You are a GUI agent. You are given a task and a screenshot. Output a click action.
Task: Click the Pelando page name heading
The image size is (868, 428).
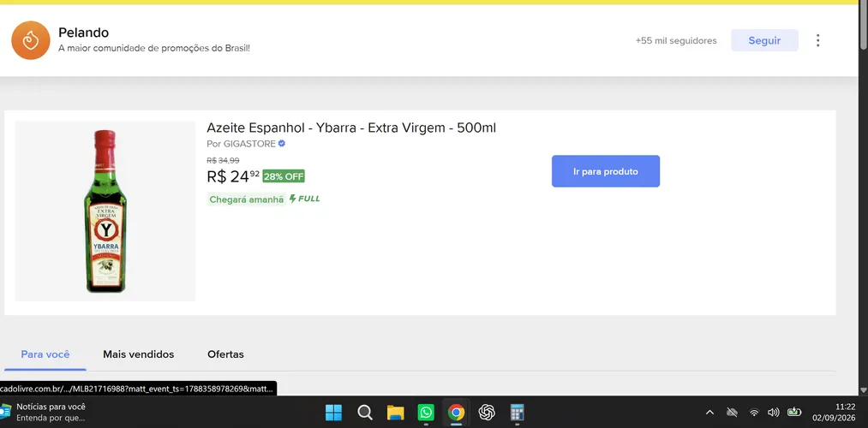(84, 33)
